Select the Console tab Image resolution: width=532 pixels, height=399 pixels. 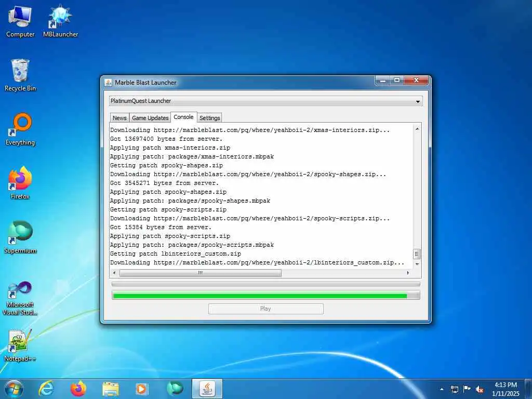[x=183, y=117]
